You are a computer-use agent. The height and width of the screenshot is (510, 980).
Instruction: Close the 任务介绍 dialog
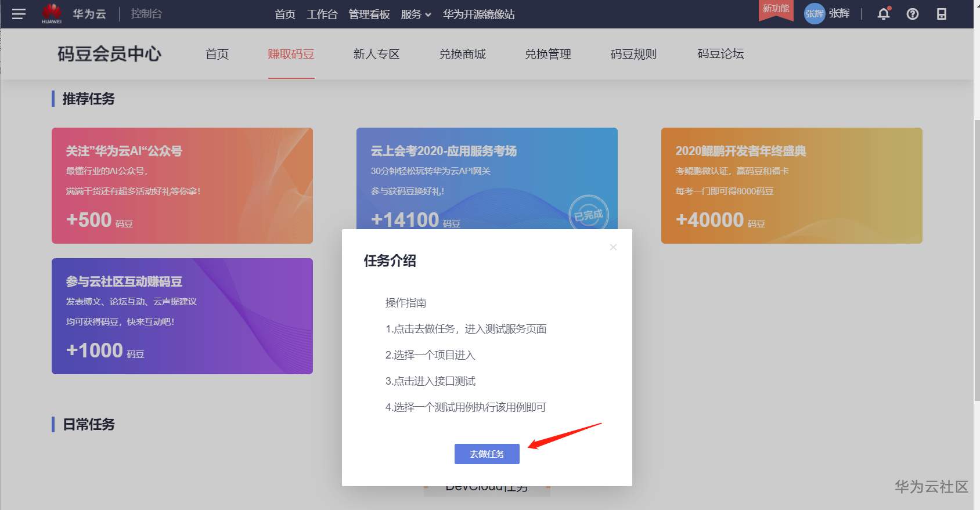tap(613, 247)
